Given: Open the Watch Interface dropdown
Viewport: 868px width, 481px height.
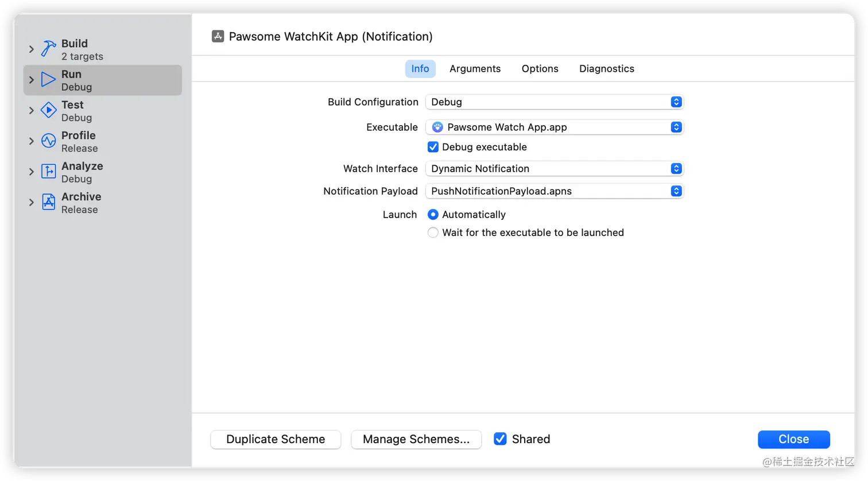Looking at the screenshot, I should click(x=554, y=169).
